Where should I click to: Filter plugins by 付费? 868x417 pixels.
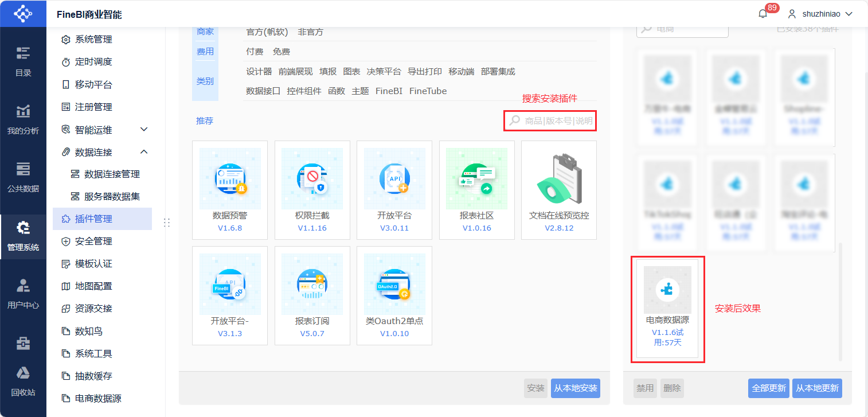pos(255,52)
